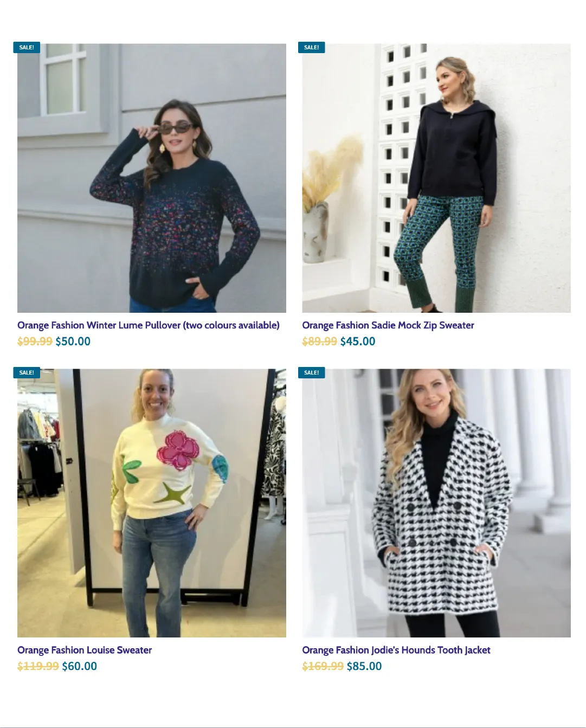
Task: Select the $45.00 sale price
Action: [358, 342]
